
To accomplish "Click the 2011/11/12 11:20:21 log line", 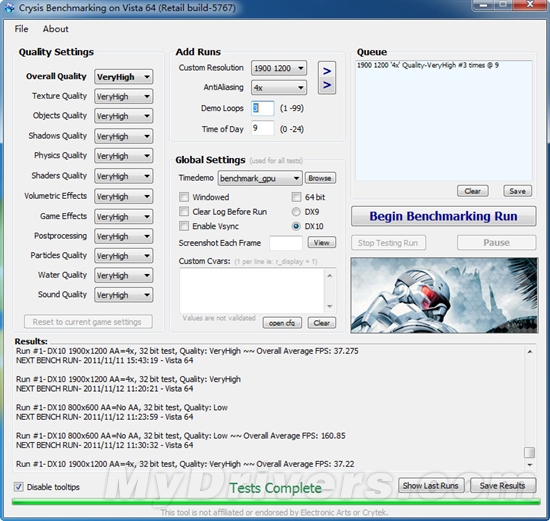I will [105, 388].
